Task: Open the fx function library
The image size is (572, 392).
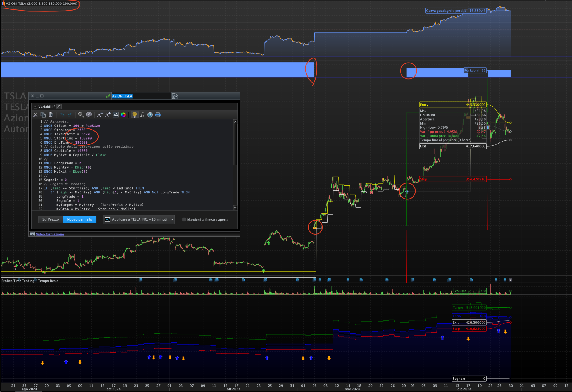Action: [x=142, y=115]
